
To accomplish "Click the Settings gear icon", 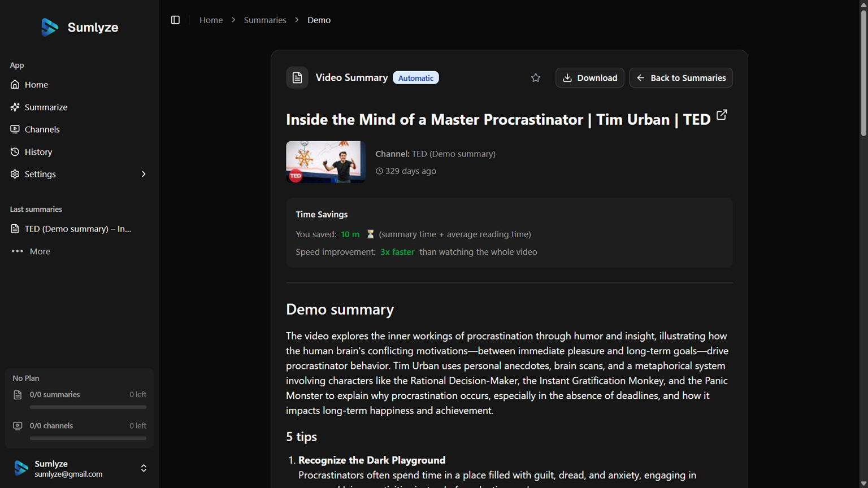I will (15, 174).
